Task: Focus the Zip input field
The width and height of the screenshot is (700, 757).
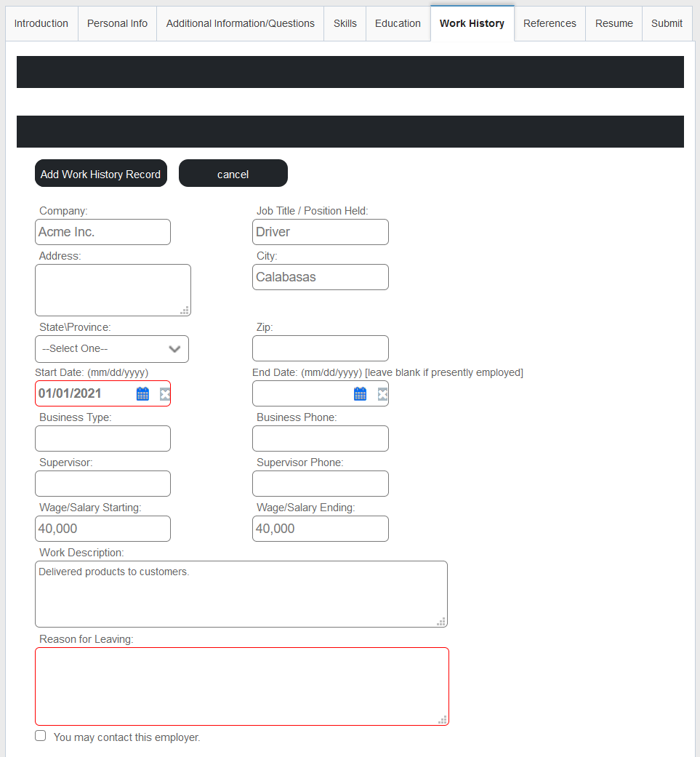Action: click(x=321, y=348)
